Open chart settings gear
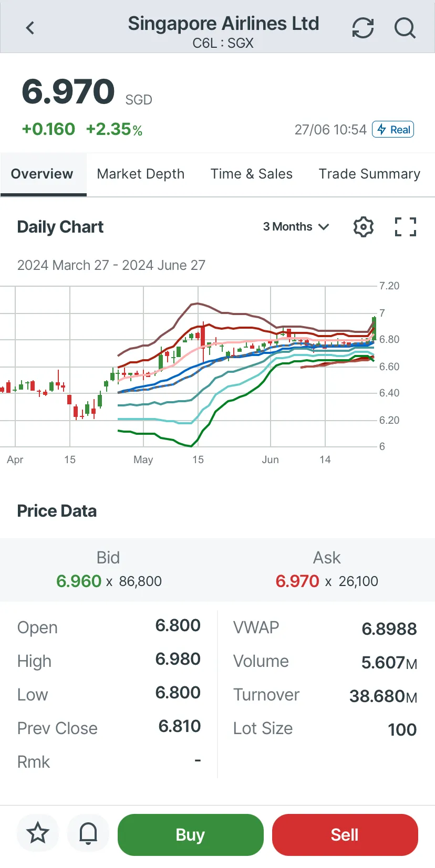Image resolution: width=435 pixels, height=868 pixels. (363, 227)
